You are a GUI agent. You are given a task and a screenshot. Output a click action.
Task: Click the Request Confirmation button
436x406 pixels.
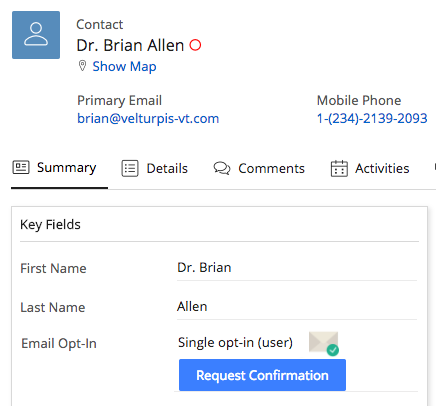click(x=262, y=375)
